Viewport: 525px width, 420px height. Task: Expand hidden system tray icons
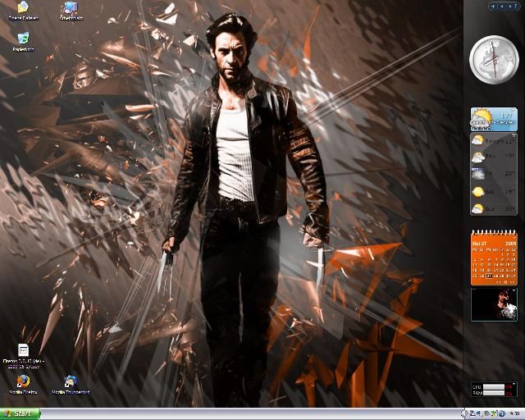tap(464, 413)
